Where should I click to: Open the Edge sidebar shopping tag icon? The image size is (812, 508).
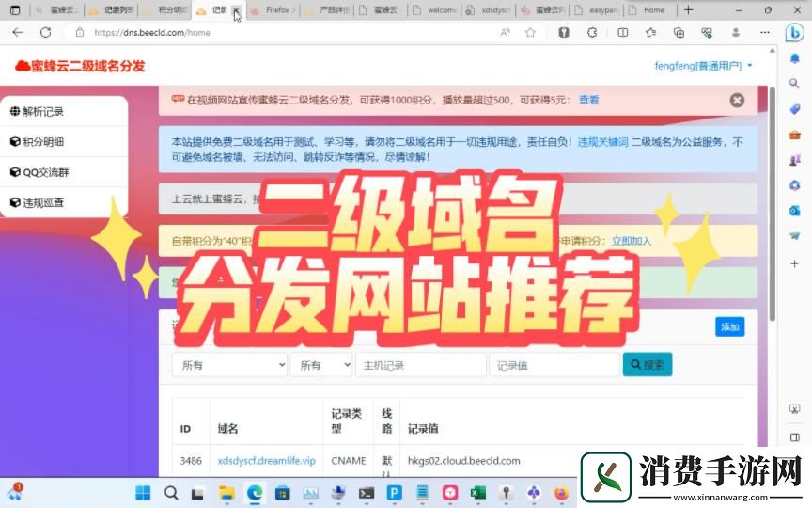tap(794, 109)
